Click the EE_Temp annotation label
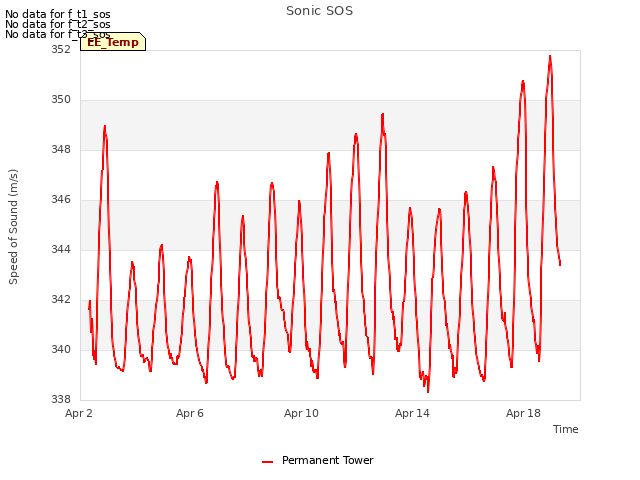 pos(113,42)
